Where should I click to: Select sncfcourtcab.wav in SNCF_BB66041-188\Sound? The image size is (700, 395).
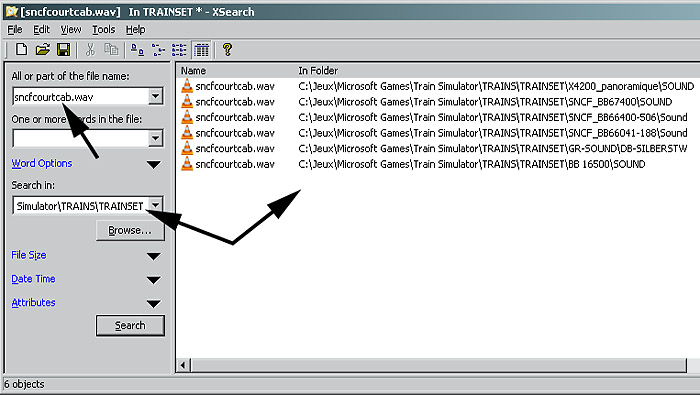(235, 133)
